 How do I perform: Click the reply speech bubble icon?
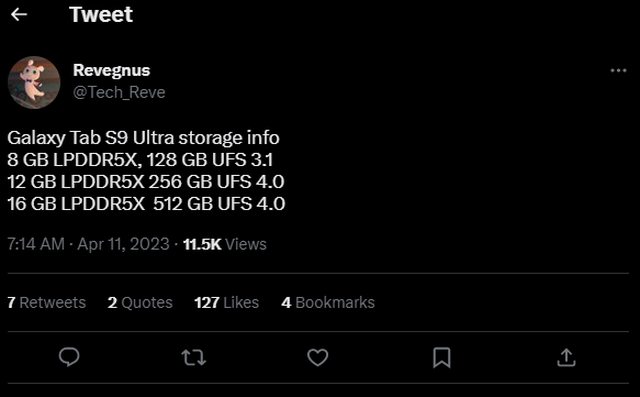(69, 357)
